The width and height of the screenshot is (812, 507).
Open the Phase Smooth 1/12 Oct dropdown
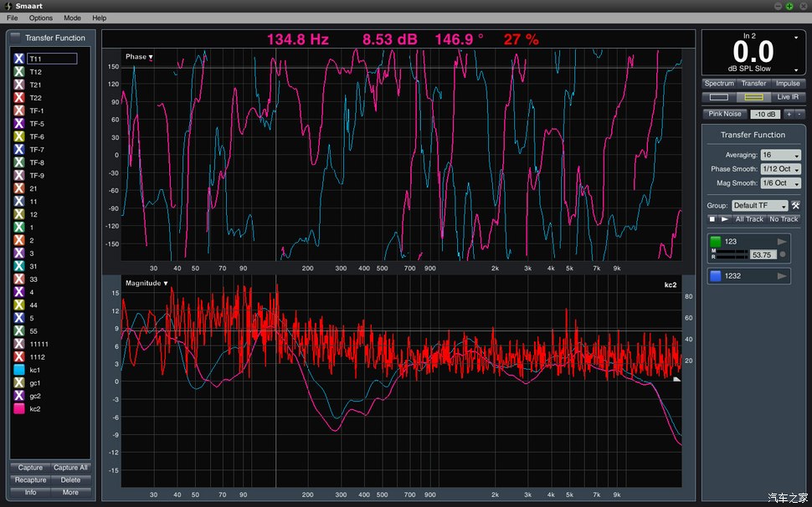(x=780, y=169)
